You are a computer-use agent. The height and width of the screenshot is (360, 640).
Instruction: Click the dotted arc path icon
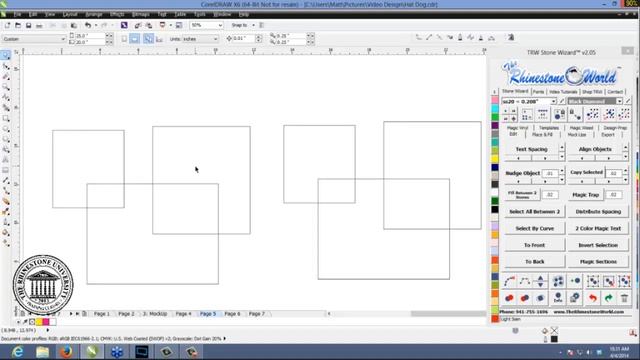click(x=525, y=281)
